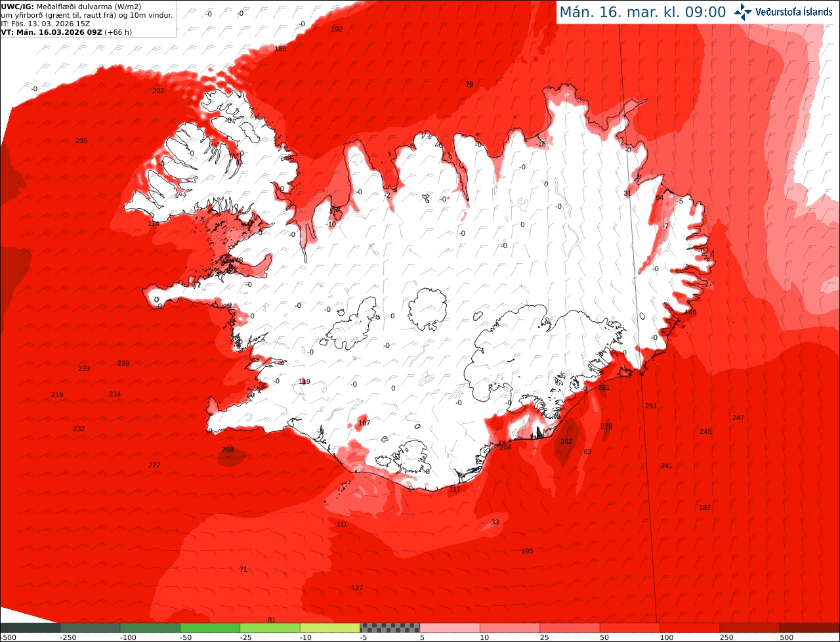Click the 202 flux value on the map
The width and height of the screenshot is (840, 642).
[x=158, y=91]
